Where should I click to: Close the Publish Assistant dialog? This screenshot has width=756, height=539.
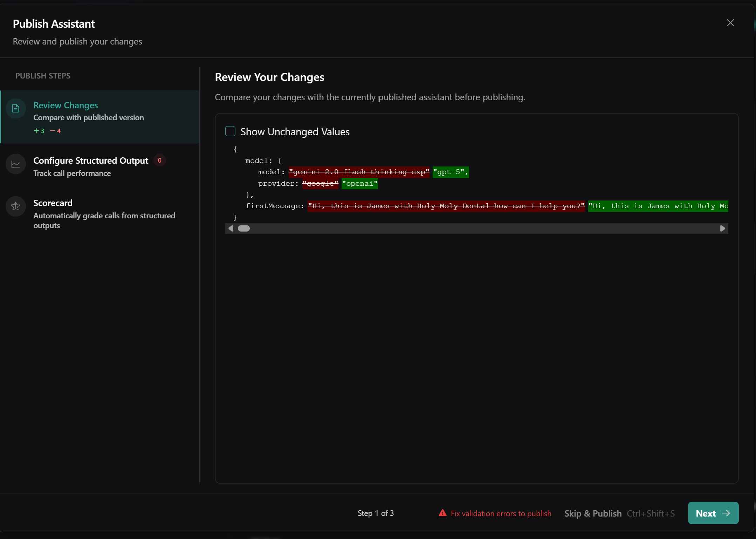click(x=730, y=23)
